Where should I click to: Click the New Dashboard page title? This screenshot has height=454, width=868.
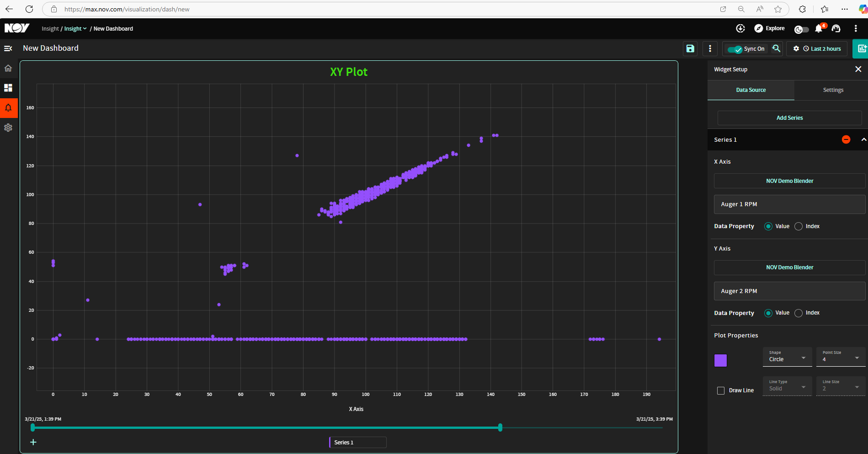(51, 48)
